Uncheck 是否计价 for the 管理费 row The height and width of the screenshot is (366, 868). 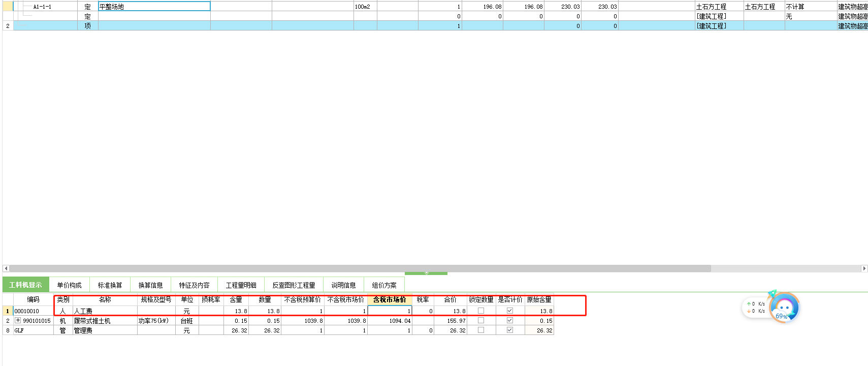pos(510,330)
